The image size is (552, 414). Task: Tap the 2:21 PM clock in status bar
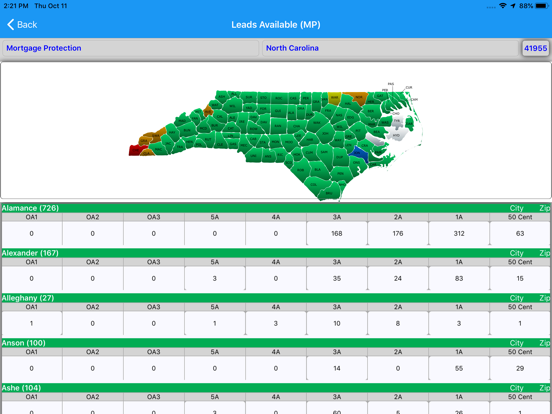point(15,6)
